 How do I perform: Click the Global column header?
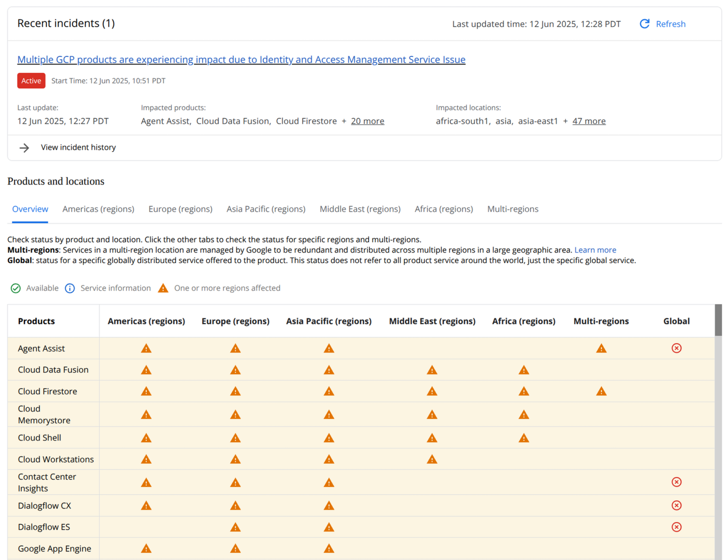tap(676, 321)
